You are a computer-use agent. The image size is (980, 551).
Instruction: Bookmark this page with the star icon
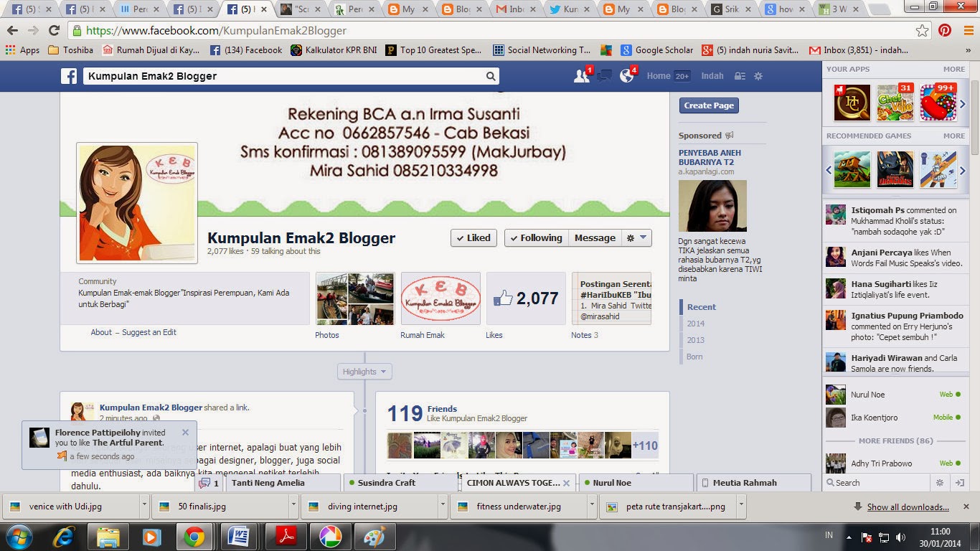[x=923, y=31]
